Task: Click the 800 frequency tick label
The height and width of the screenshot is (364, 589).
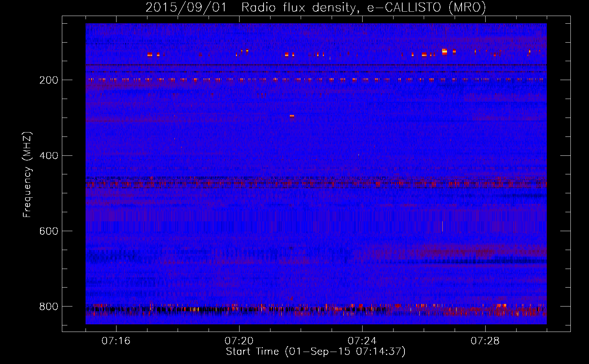Action: pos(48,306)
